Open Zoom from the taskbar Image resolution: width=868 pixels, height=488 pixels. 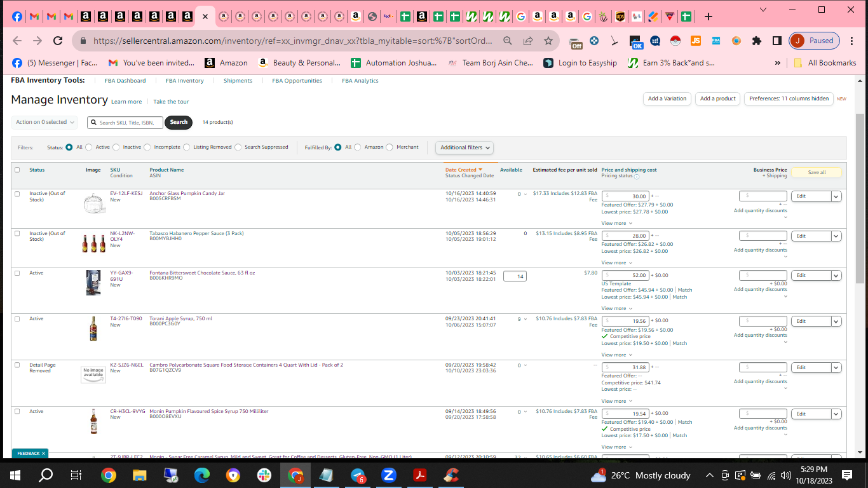pos(389,475)
